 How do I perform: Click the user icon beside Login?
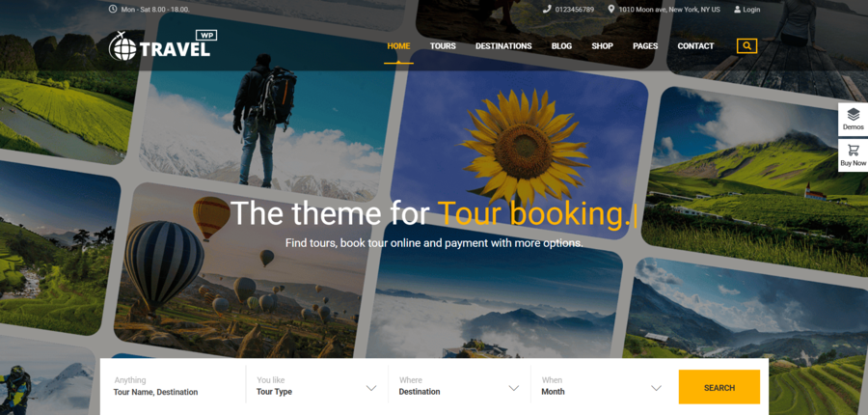tap(738, 10)
